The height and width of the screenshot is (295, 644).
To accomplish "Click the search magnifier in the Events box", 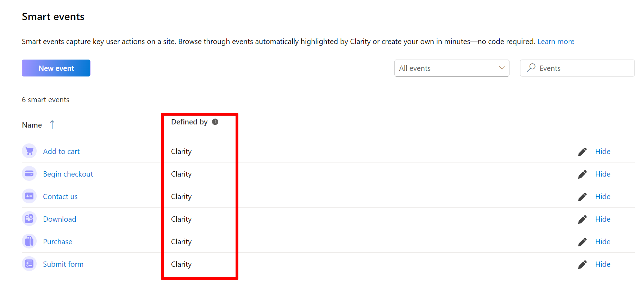I will [531, 68].
